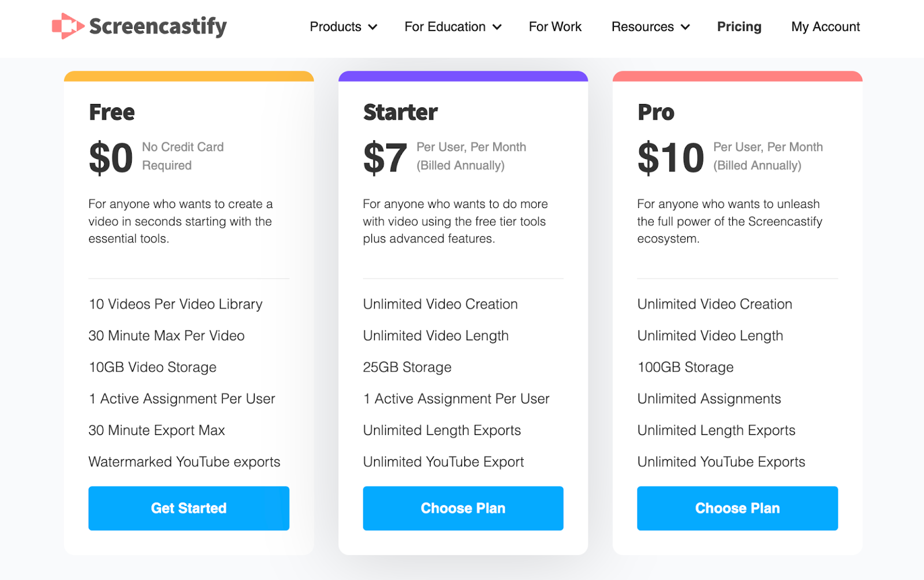Click Get Started on the Free plan
Viewport: 924px width, 580px height.
pyautogui.click(x=189, y=508)
